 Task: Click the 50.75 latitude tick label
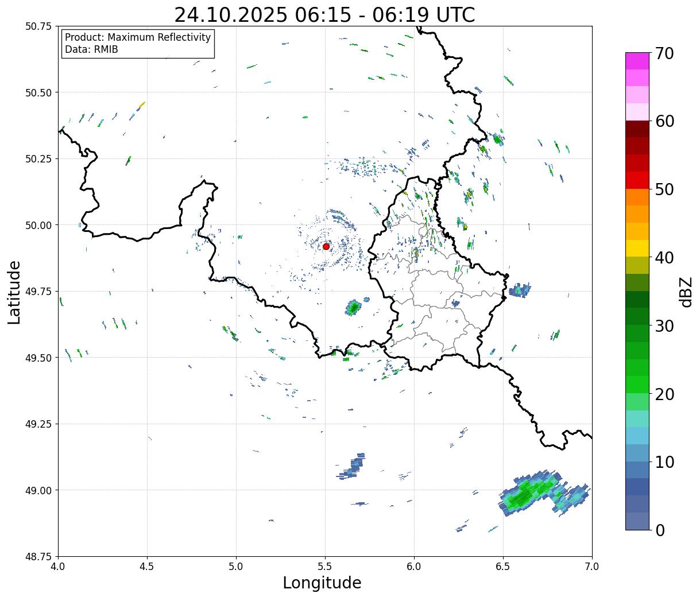[x=38, y=26]
